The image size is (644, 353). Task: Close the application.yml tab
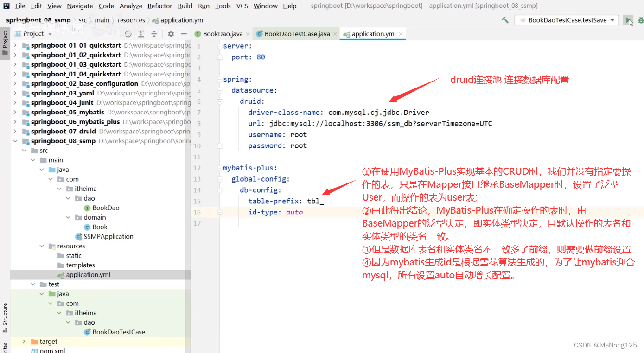click(x=401, y=34)
